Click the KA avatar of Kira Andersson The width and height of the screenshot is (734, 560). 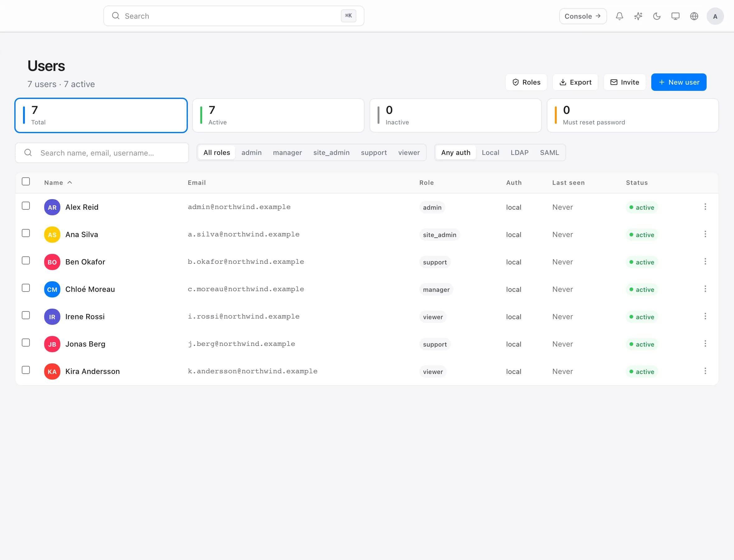pos(52,371)
